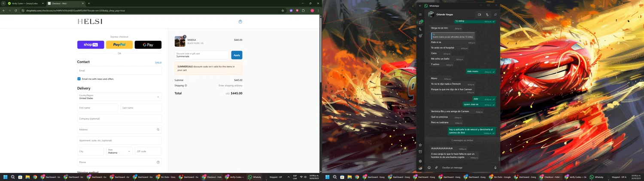Pay with the Google Pay button
Image resolution: width=644 pixels, height=181 pixels.
(148, 45)
